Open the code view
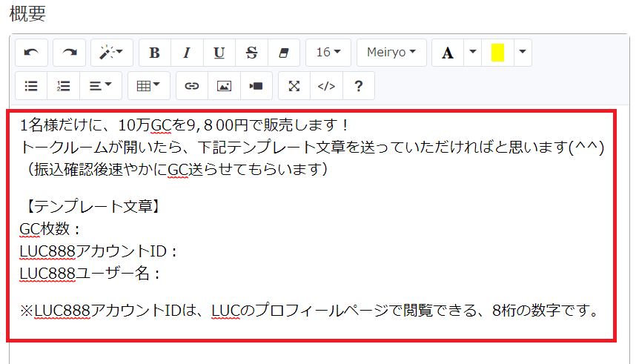 [x=326, y=86]
